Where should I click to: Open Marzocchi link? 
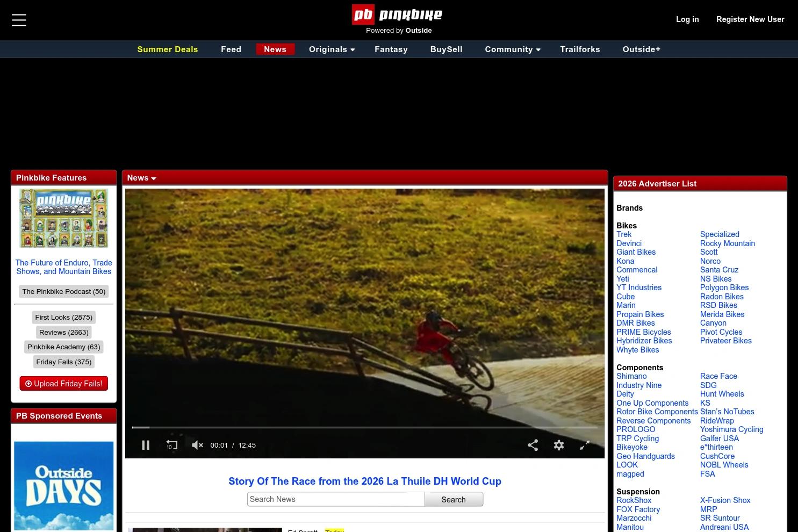(634, 518)
